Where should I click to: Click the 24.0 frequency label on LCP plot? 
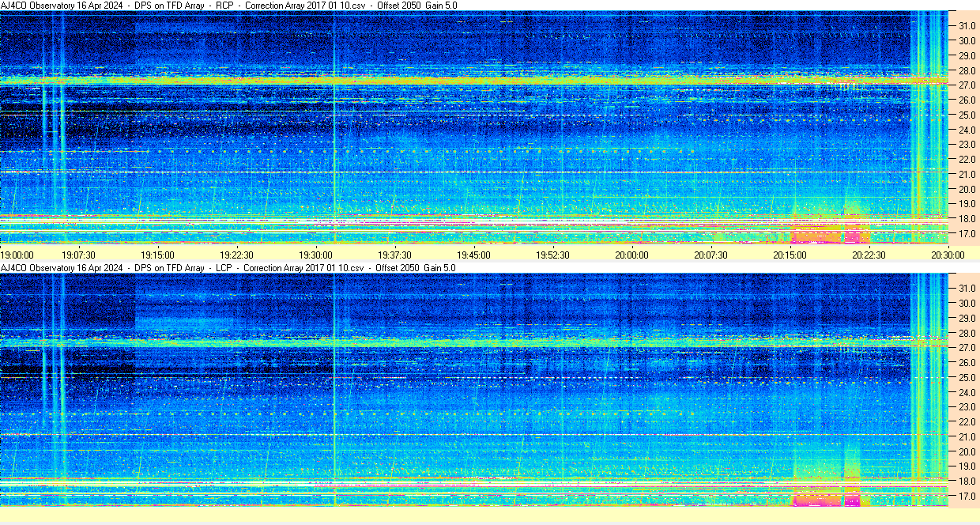point(967,392)
